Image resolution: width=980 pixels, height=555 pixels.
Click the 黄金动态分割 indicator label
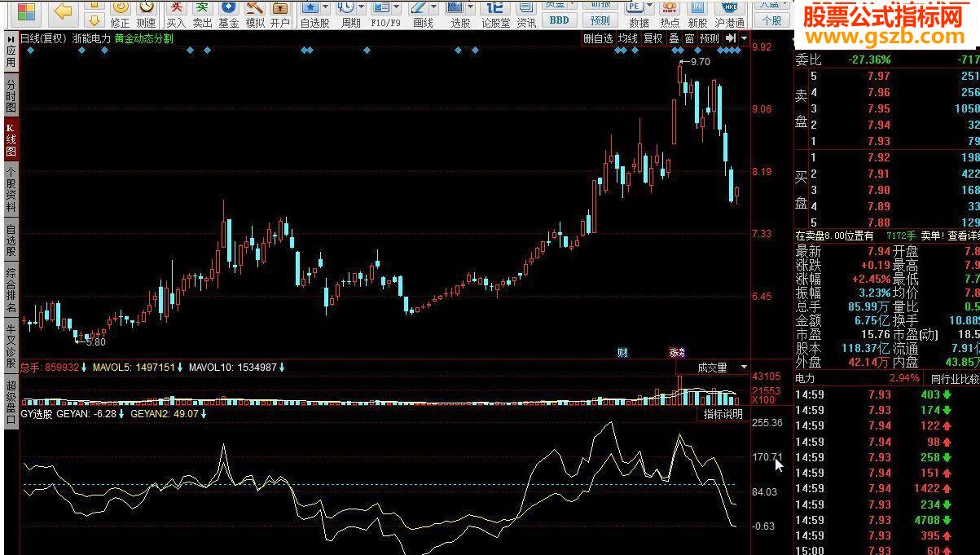click(144, 38)
